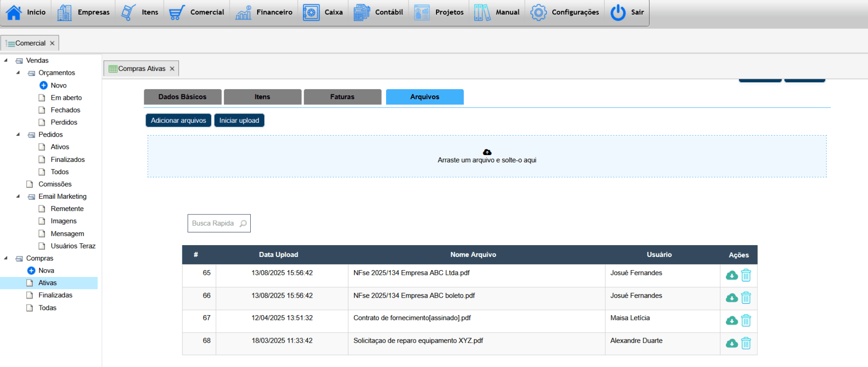Collapse the Vendas tree node
Screen dimensions: 868x367
click(x=6, y=60)
